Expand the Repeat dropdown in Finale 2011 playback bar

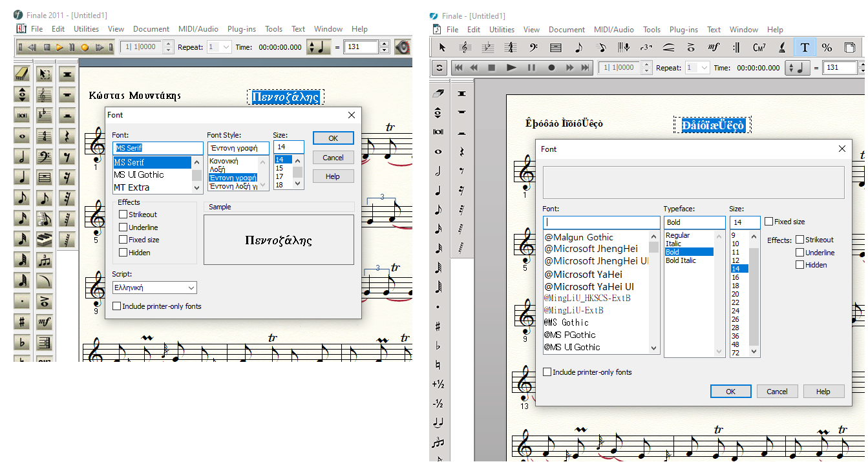pos(219,47)
